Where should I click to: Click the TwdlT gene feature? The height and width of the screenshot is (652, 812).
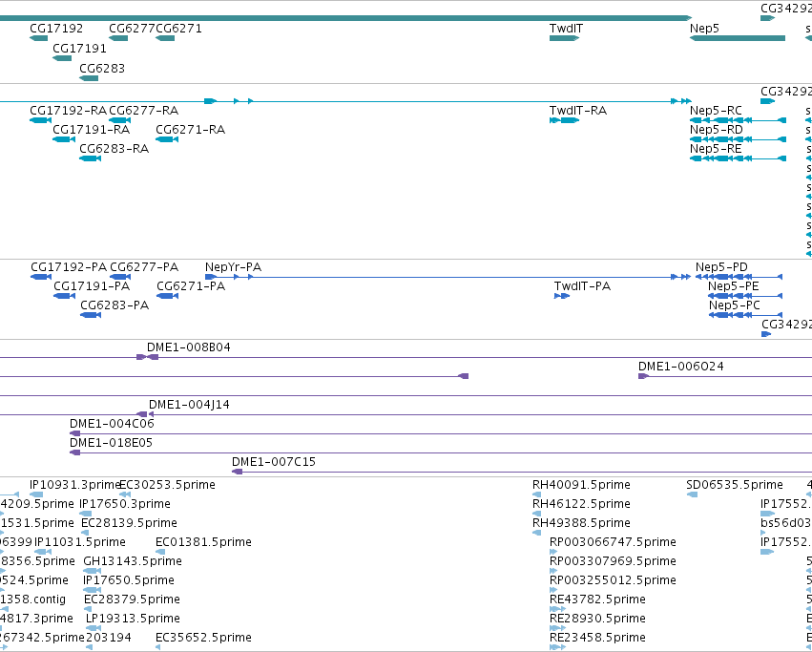tap(564, 38)
